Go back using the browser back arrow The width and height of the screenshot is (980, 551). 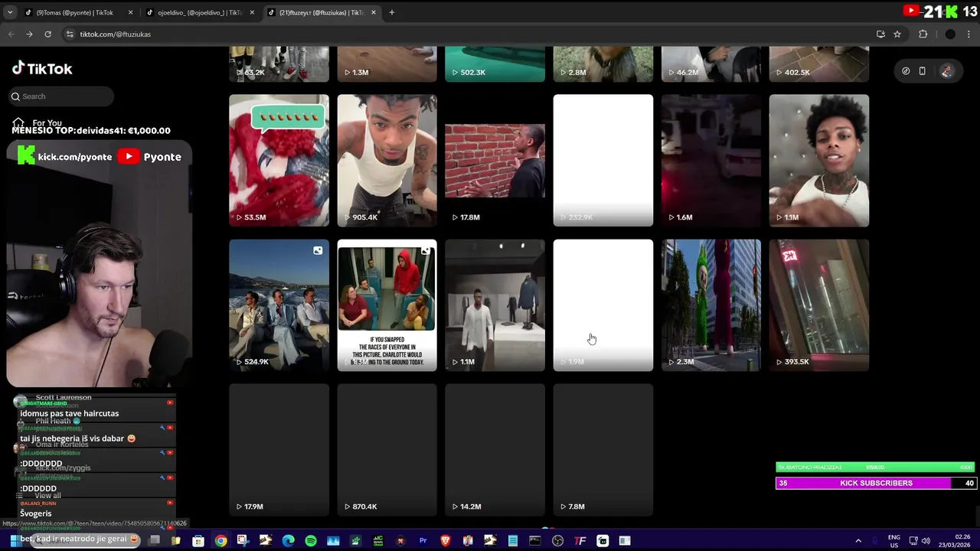tap(11, 34)
